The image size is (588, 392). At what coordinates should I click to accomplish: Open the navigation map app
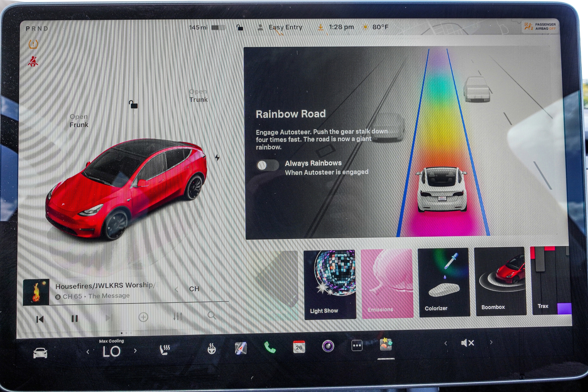click(241, 348)
